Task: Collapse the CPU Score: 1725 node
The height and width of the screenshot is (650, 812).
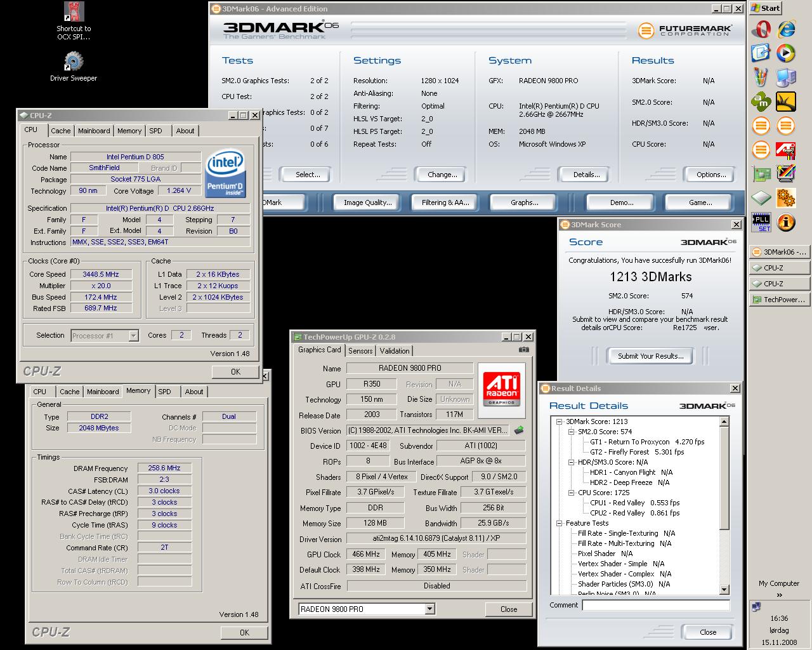Action: [571, 493]
